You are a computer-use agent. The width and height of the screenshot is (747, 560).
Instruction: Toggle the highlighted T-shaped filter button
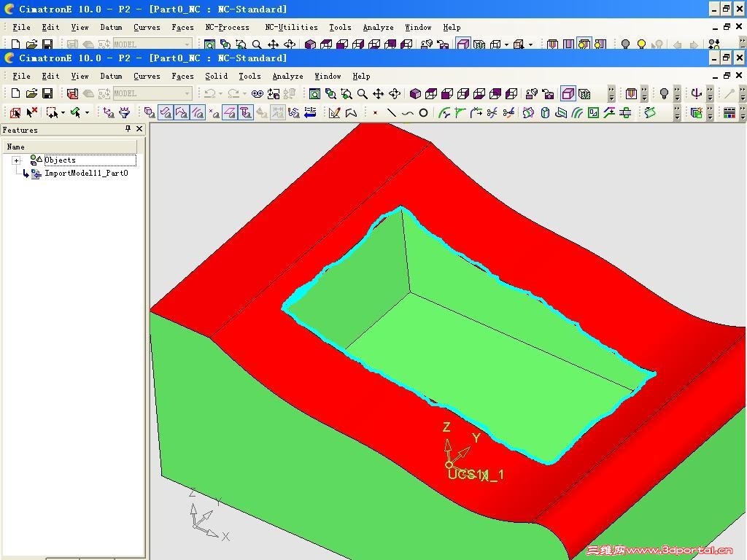pos(246,113)
